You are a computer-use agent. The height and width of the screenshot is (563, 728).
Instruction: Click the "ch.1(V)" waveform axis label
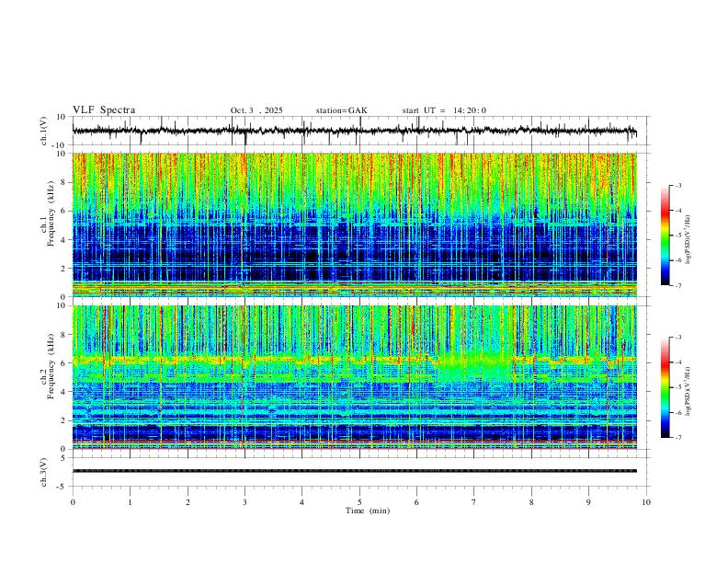click(44, 131)
